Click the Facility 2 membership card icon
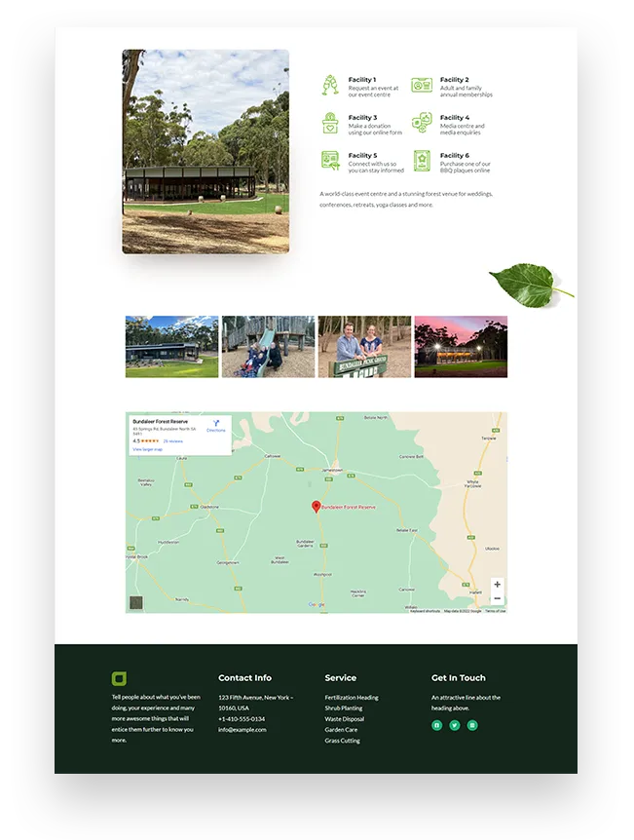 pos(422,85)
